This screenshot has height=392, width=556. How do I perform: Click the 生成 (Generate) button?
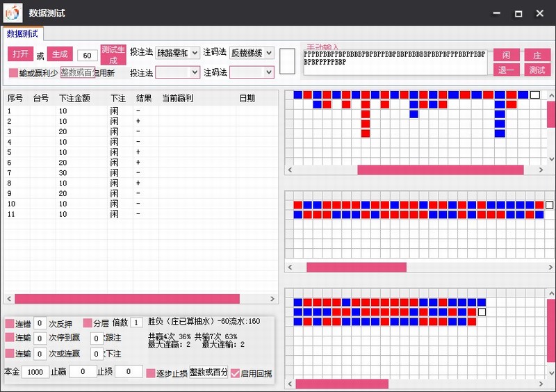(59, 54)
